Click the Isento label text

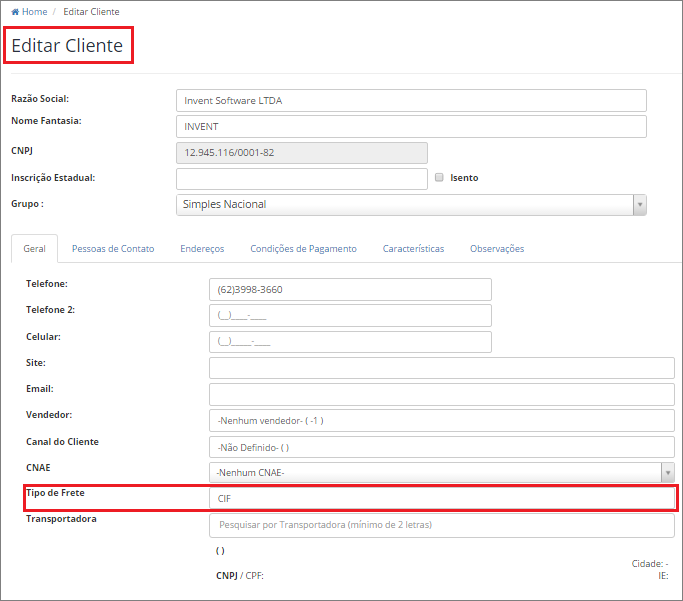tap(464, 178)
